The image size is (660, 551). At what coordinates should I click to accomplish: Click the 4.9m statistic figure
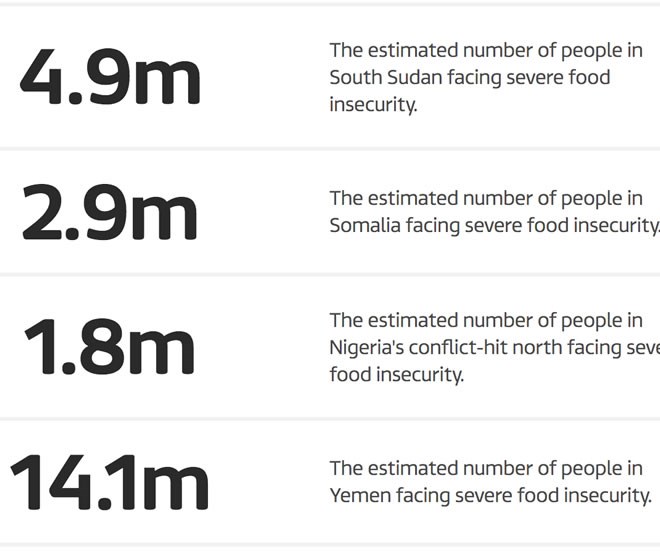click(110, 78)
